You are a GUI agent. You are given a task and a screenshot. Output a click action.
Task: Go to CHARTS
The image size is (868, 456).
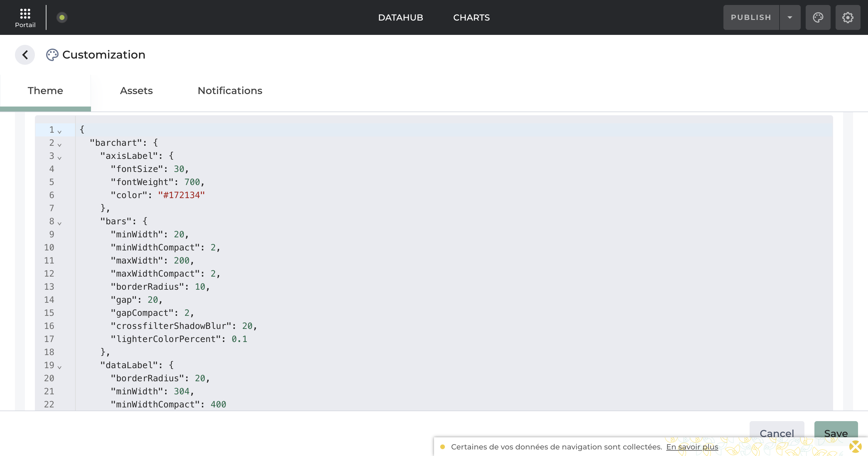pos(471,17)
